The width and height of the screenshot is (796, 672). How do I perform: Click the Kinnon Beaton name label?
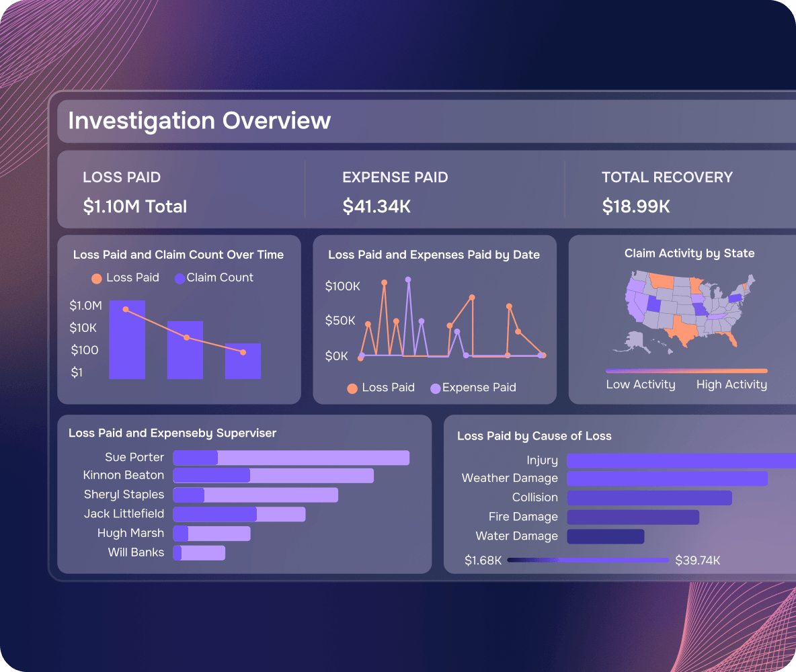[123, 475]
